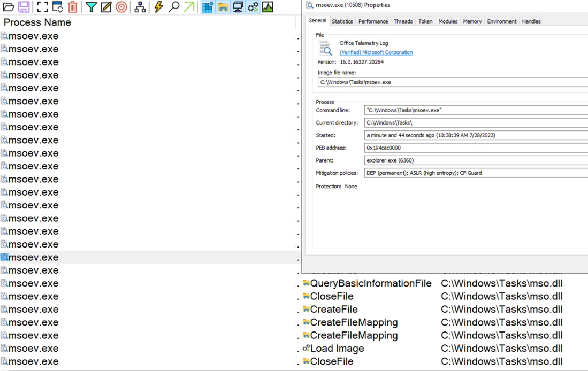Click the green Jump To arrow icon
588x371 pixels.
coord(189,7)
